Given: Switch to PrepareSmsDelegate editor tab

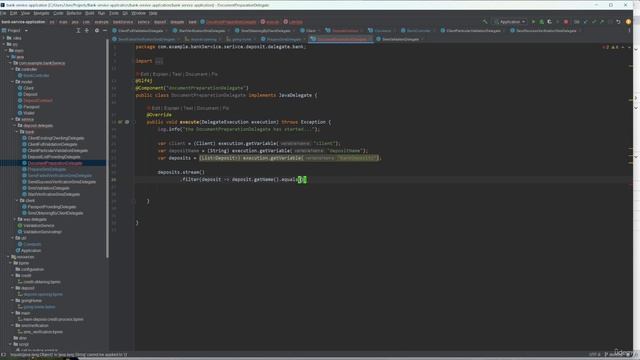Looking at the screenshot, I should [x=283, y=39].
